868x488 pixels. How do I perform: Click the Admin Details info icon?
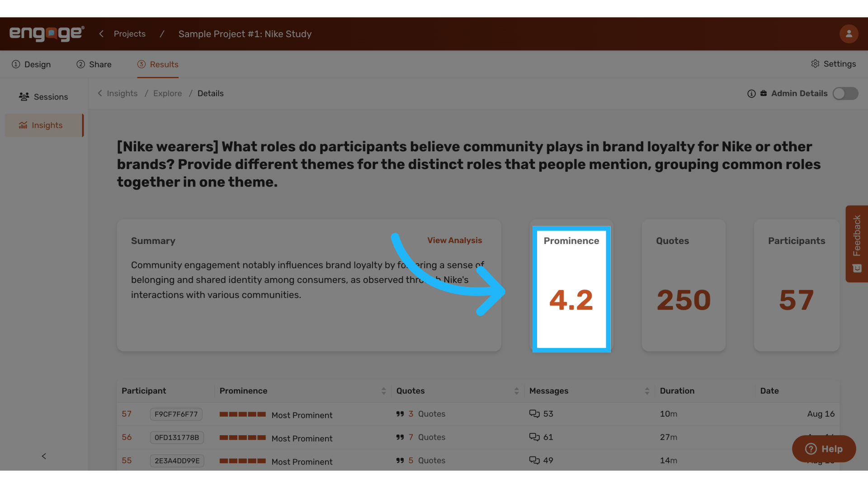pos(751,94)
